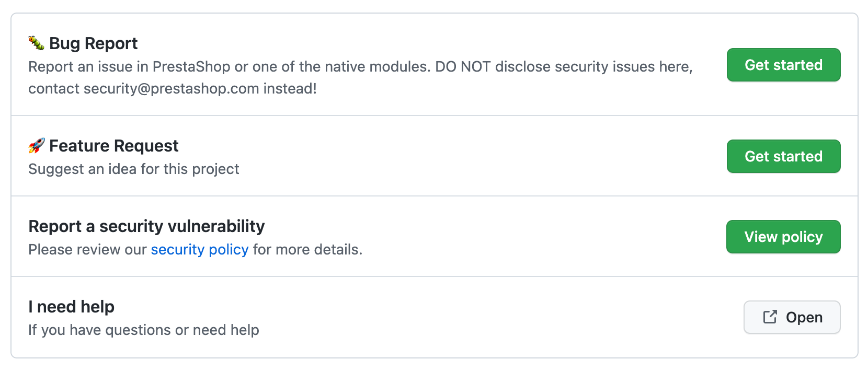Click the 'Please review our' text
The width and height of the screenshot is (868, 371).
tap(87, 249)
